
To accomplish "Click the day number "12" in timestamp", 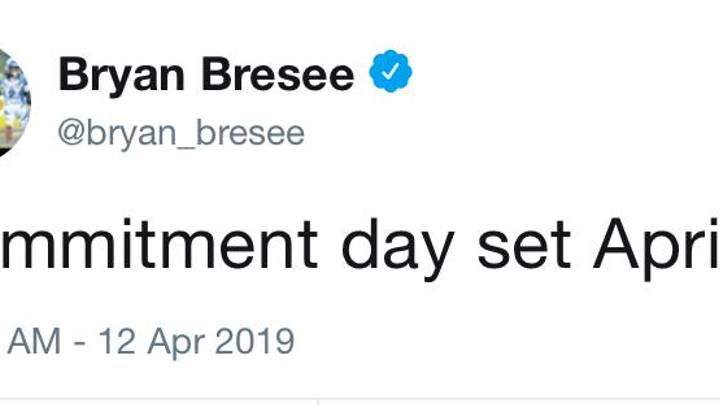I will point(117,342).
